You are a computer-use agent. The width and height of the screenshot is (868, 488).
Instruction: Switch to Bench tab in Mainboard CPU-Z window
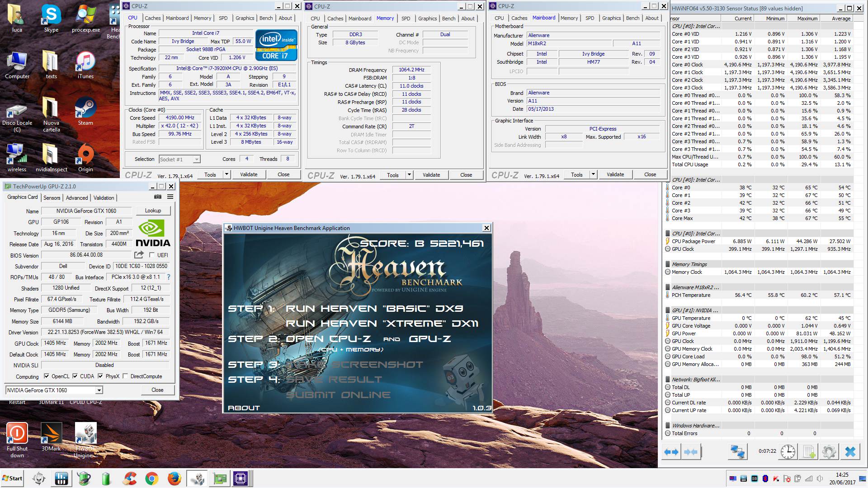(x=632, y=18)
